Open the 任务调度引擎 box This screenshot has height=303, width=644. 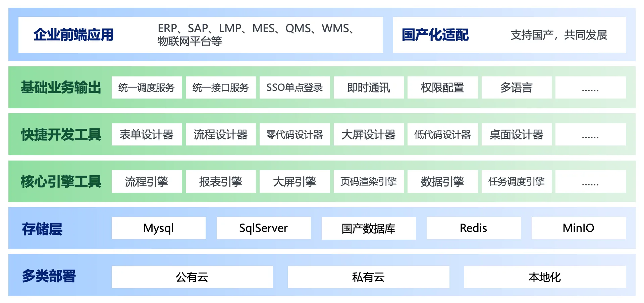pyautogui.click(x=517, y=182)
